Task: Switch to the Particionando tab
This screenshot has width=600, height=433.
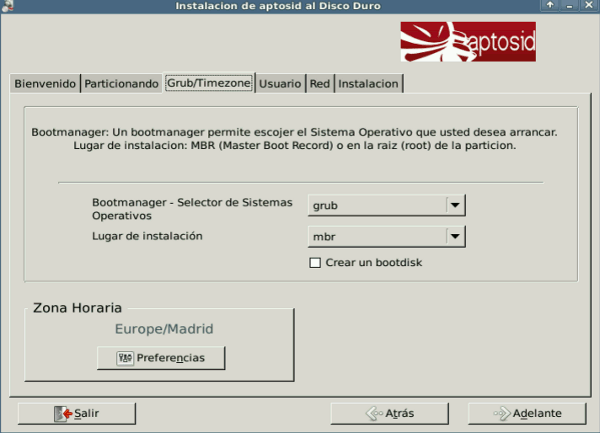Action: [x=121, y=83]
